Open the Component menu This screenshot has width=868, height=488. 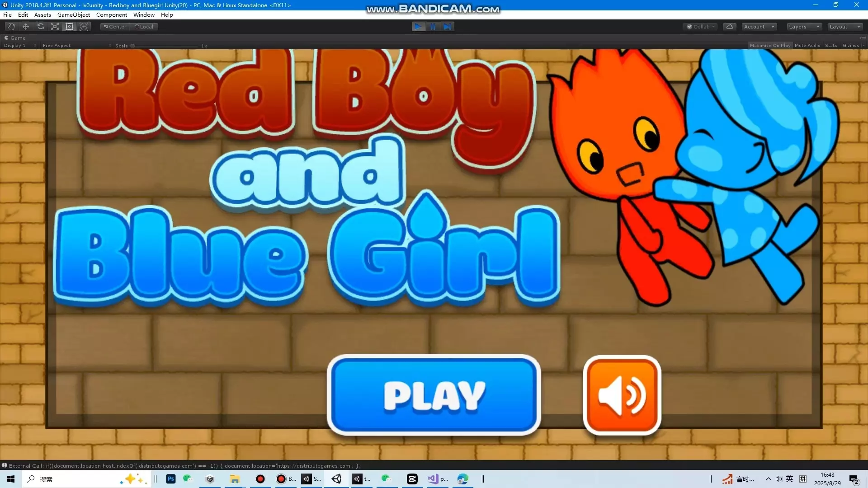[x=111, y=15]
